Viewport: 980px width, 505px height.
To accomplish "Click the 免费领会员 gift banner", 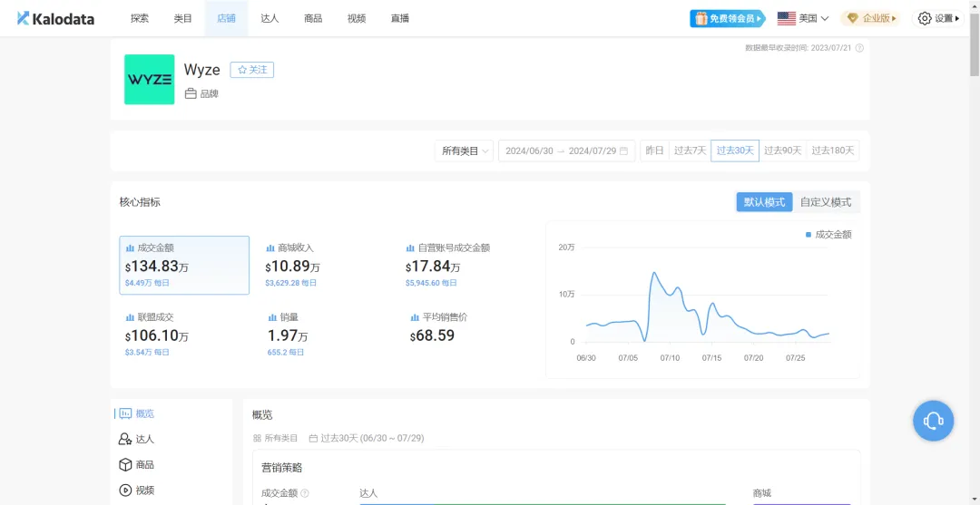I will pos(728,19).
